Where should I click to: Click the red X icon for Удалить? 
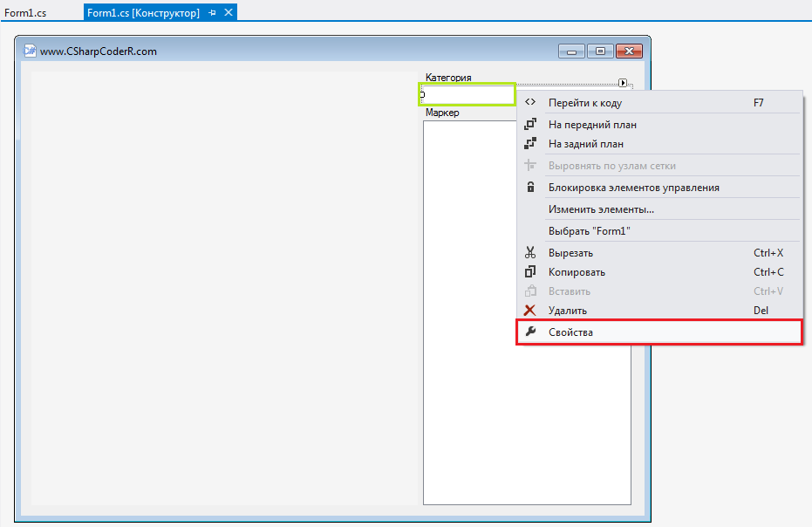click(530, 310)
